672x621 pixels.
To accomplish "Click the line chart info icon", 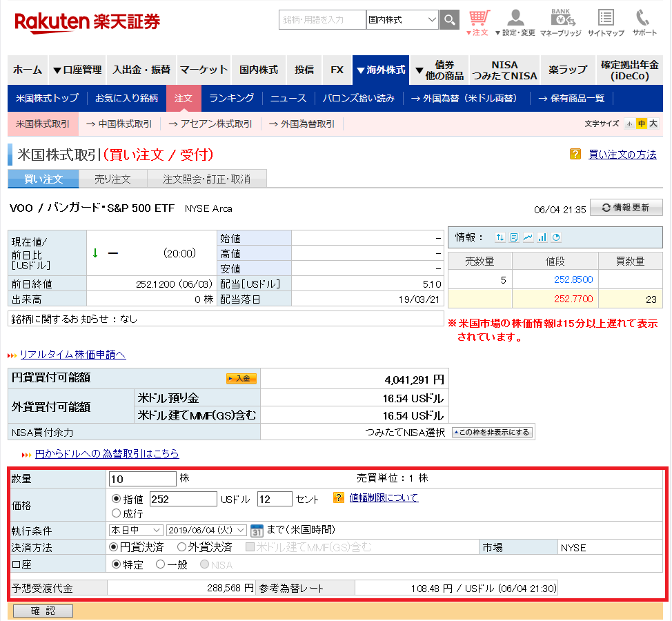I will [528, 237].
